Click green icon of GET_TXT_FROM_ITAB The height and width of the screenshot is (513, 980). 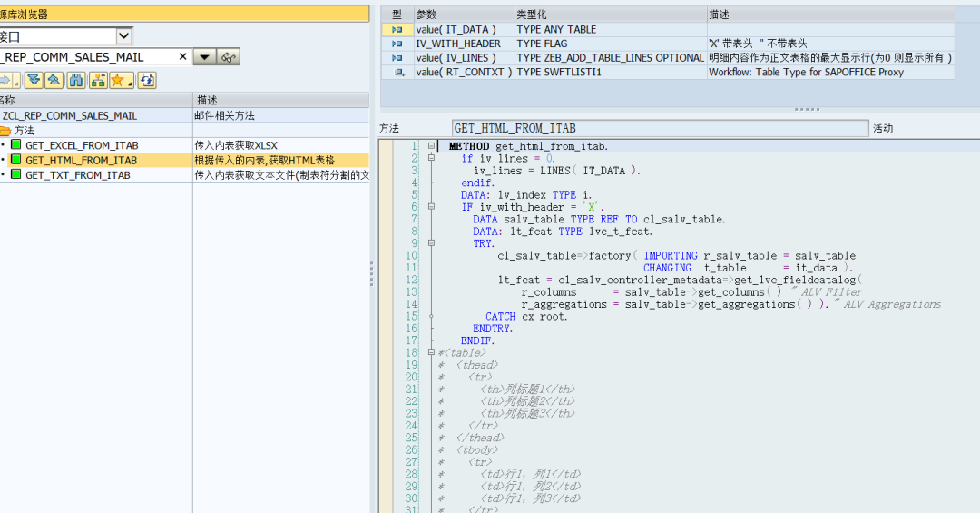(16, 174)
